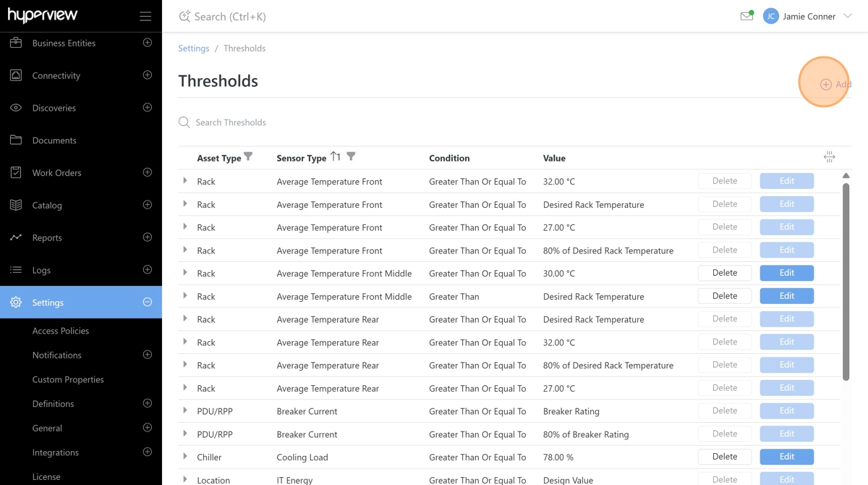Open the mail notifications icon
This screenshot has width=868, height=485.
[x=746, y=16]
